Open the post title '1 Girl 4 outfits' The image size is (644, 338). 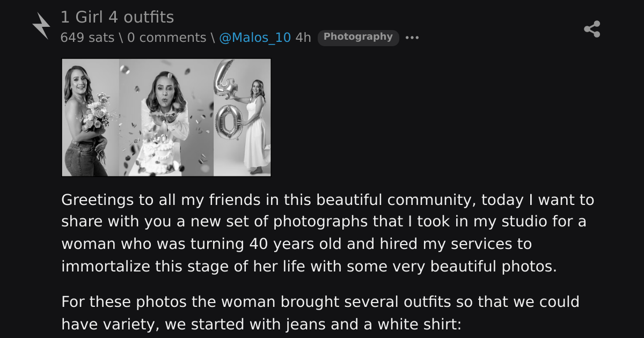[117, 17]
